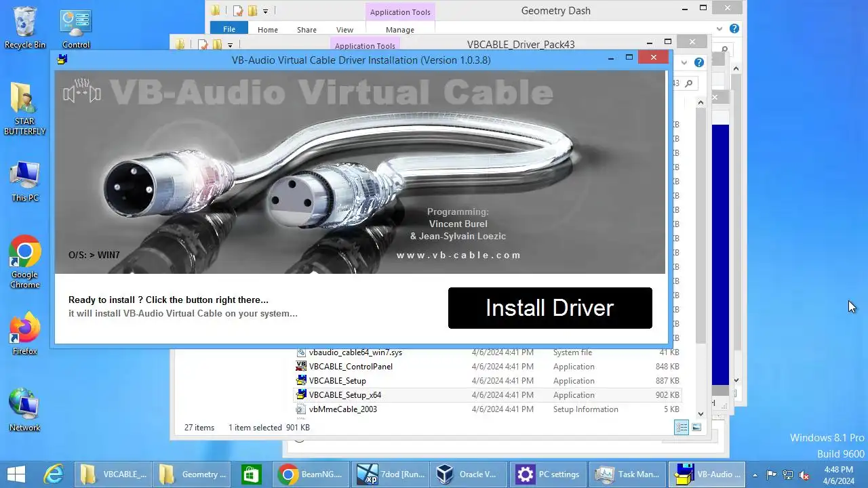
Task: Open Help icon in Geometry Dash window
Action: click(x=734, y=29)
